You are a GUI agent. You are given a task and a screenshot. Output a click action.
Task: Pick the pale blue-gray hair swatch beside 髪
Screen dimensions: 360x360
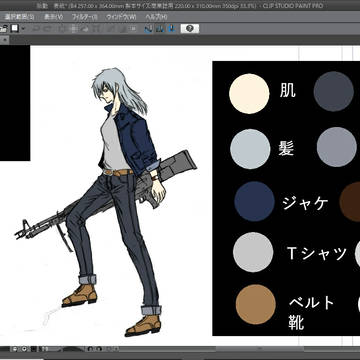point(250,149)
